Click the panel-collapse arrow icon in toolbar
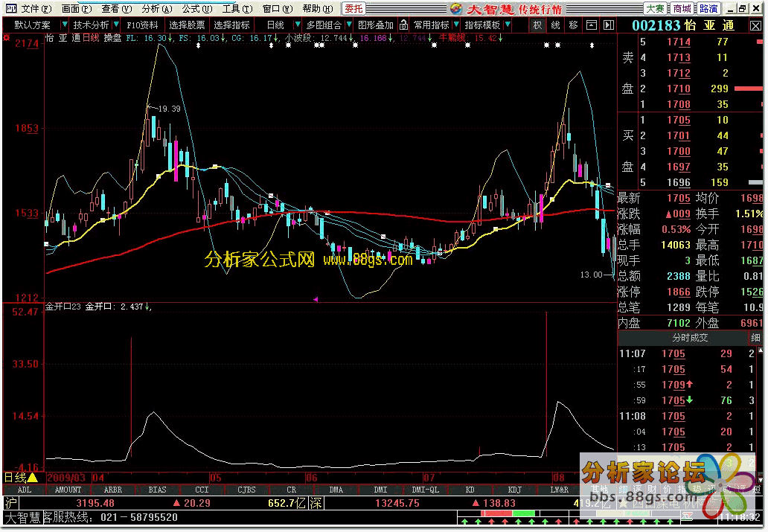The width and height of the screenshot is (768, 532). pyautogui.click(x=609, y=25)
